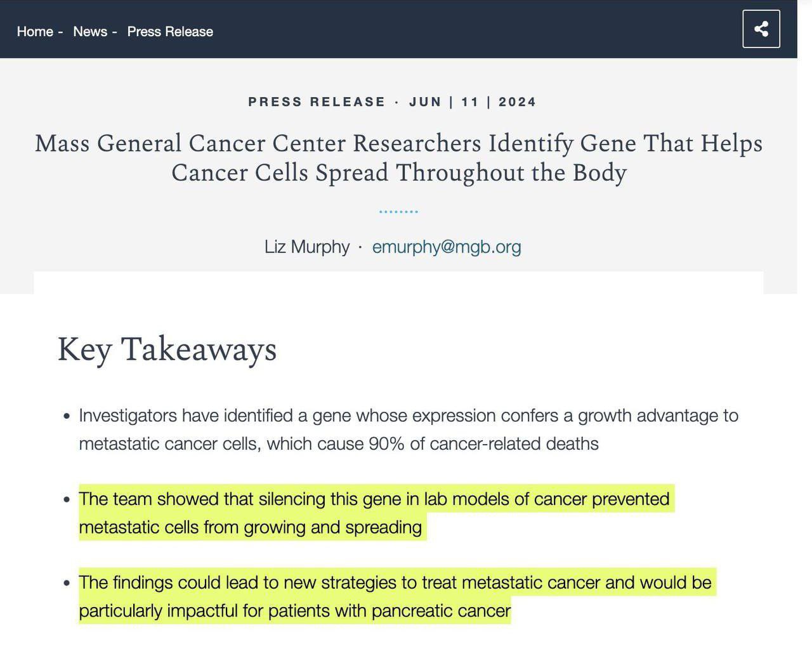The image size is (812, 654).
Task: Click the bullet dot before 'Investigators have identified'
Action: click(x=67, y=417)
